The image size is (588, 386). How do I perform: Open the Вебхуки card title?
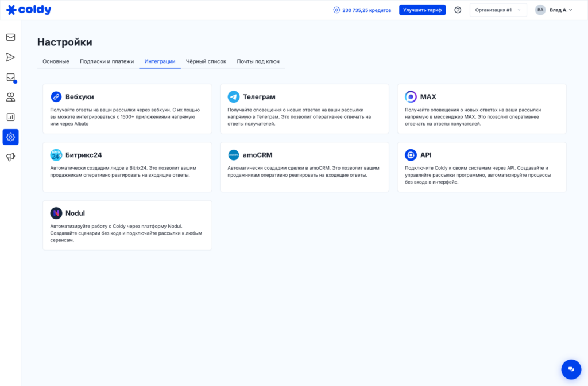[79, 97]
